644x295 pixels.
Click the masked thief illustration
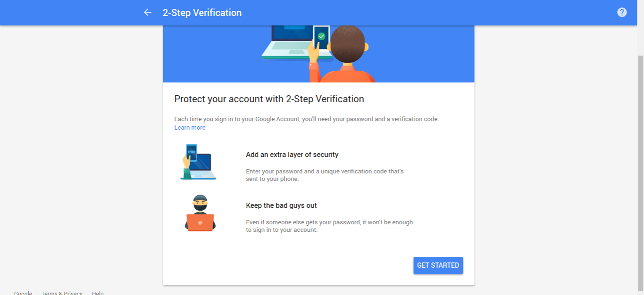[200, 213]
